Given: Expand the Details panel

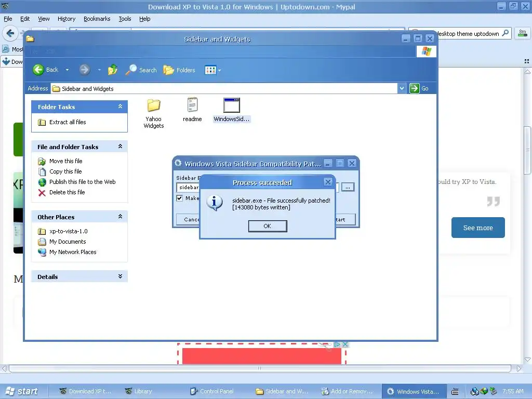Looking at the screenshot, I should point(120,276).
